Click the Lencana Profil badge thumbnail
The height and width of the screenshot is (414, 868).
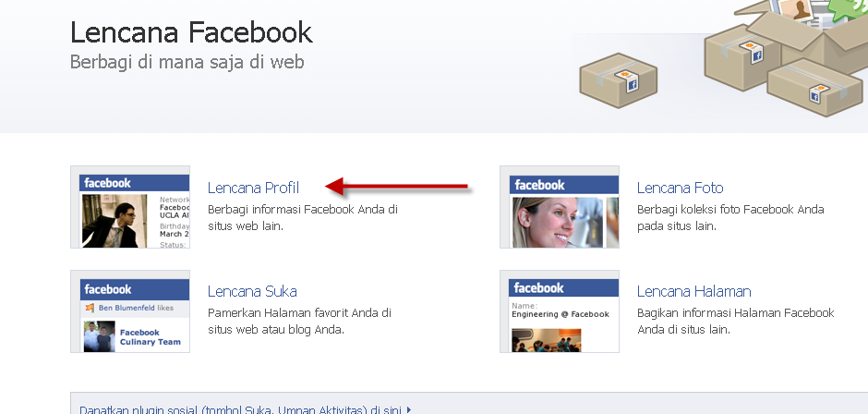(130, 207)
